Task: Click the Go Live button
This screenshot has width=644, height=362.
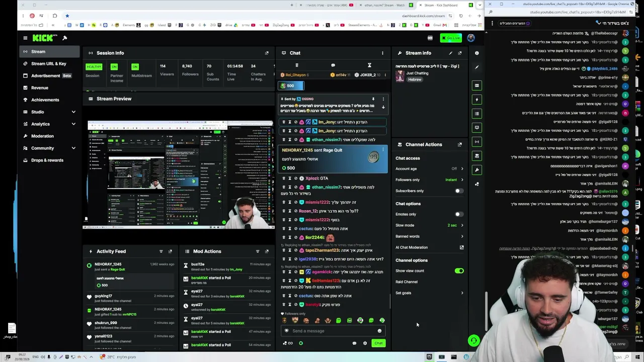Action: point(451,38)
